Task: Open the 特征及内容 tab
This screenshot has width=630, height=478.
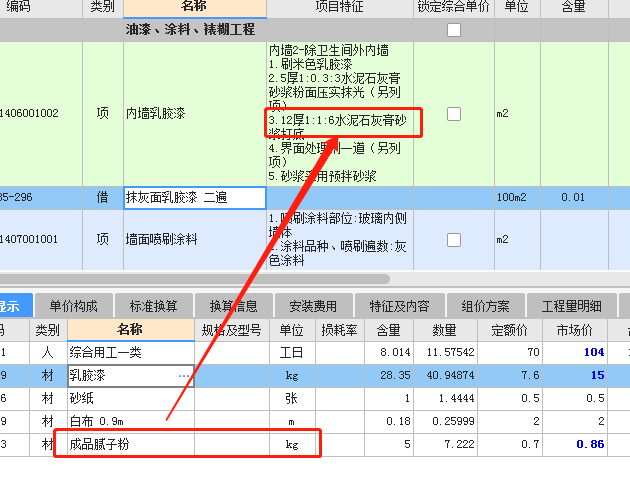Action: point(399,306)
